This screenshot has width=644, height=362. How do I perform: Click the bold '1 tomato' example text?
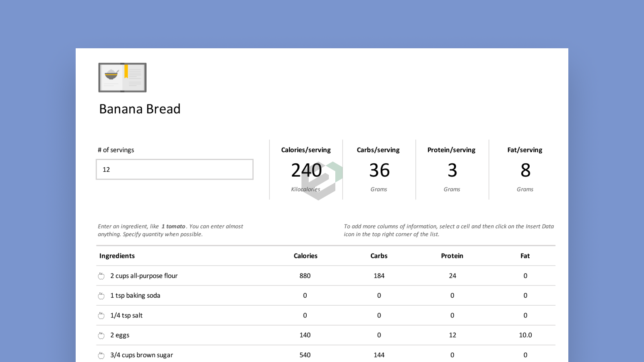[x=173, y=226]
